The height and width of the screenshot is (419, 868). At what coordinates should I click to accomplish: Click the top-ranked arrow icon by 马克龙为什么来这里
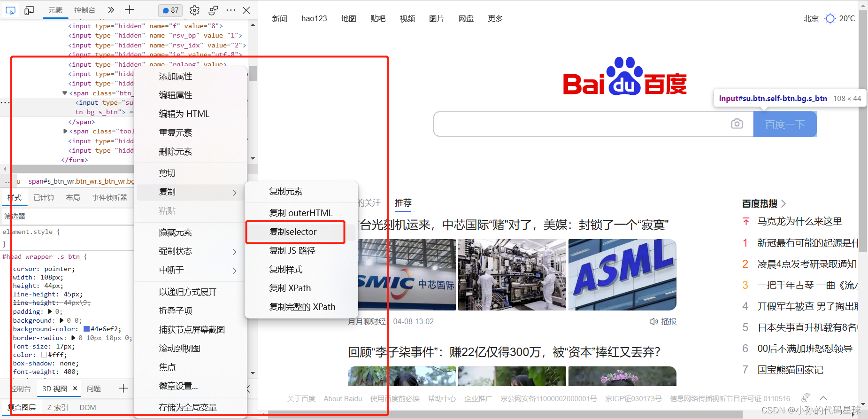click(746, 221)
